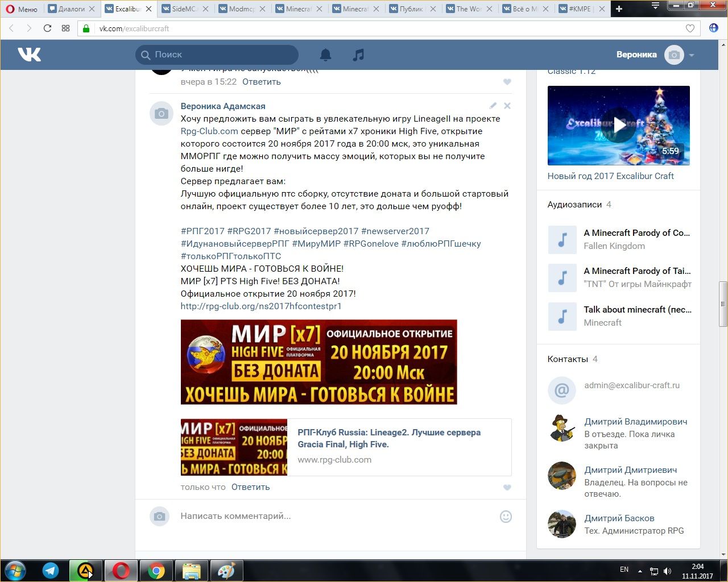The width and height of the screenshot is (728, 582).
Task: Open the РПГ-Клуб Russia link preview title
Action: click(389, 438)
